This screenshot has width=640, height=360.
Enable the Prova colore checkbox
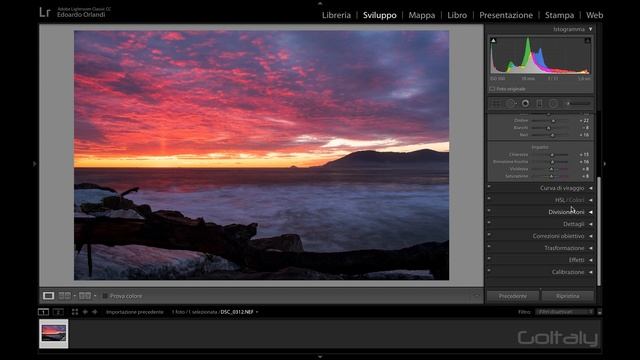click(105, 296)
